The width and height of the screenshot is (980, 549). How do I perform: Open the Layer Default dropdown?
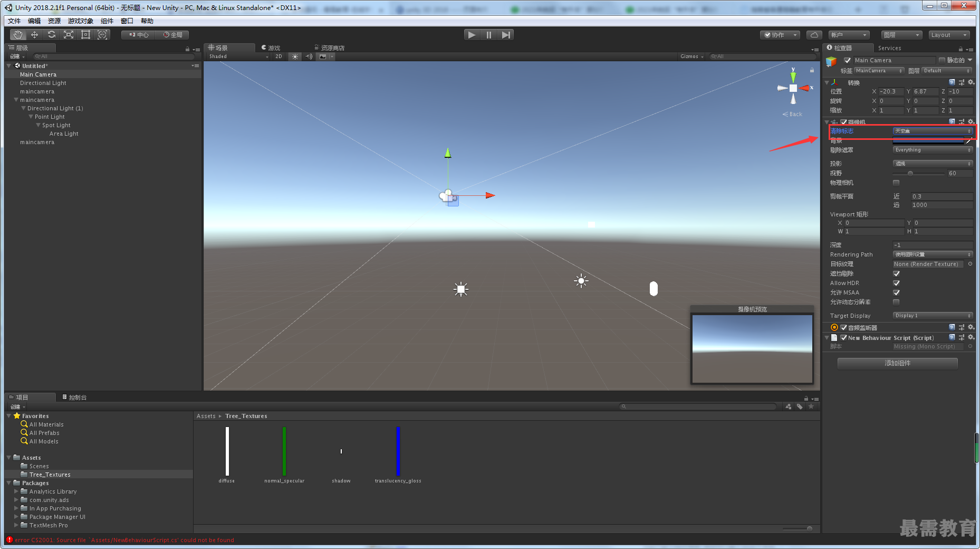(947, 71)
